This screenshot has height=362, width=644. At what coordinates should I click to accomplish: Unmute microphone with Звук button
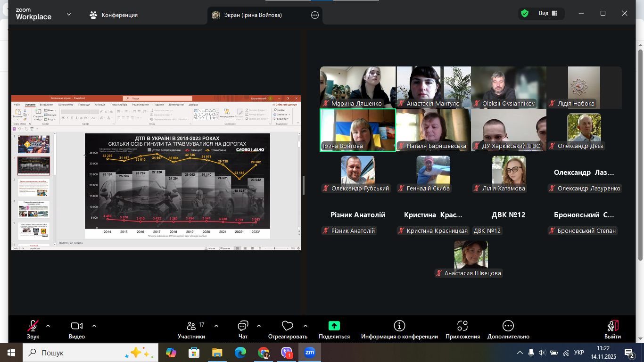tap(33, 326)
